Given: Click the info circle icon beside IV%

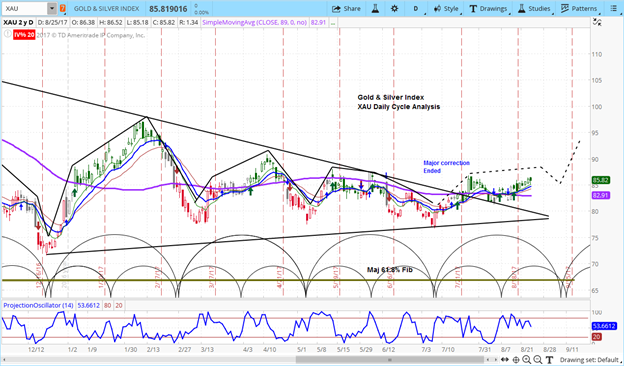Looking at the screenshot, I should coord(8,34).
